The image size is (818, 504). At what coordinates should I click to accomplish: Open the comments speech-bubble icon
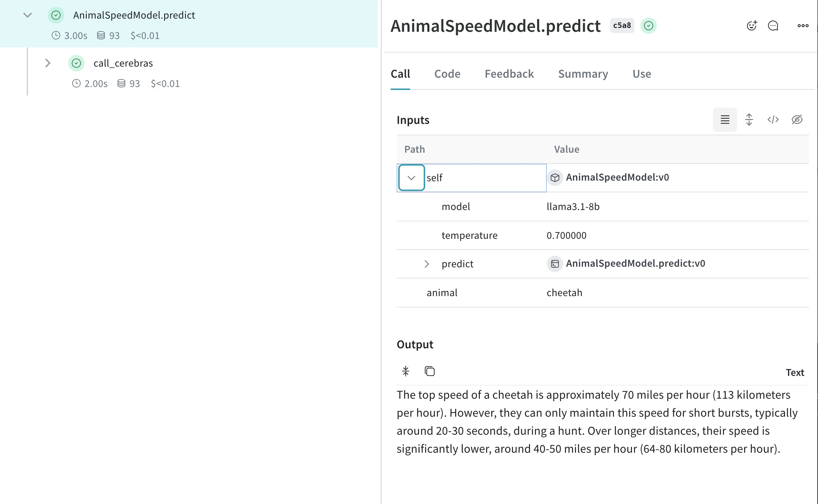pyautogui.click(x=773, y=26)
